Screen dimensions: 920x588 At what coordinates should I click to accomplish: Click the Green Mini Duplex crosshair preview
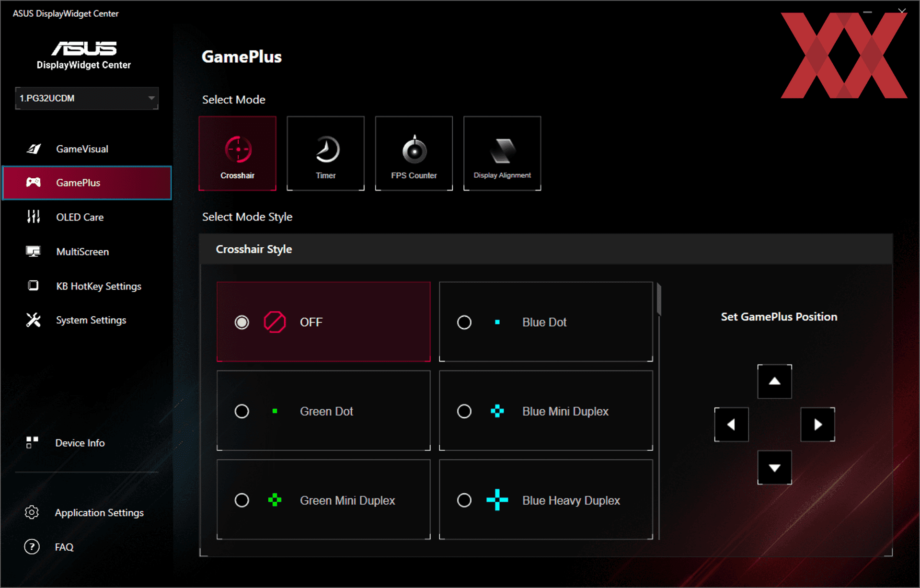275,500
